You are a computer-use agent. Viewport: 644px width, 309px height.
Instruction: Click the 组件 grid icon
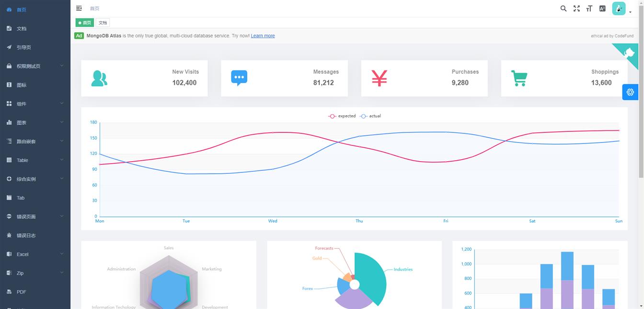pyautogui.click(x=9, y=104)
